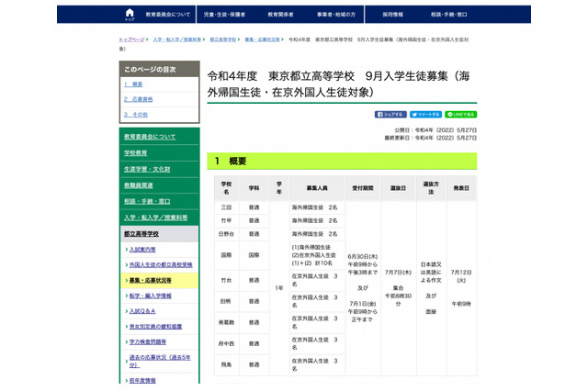Select the 募集人員 column header

coord(317,188)
